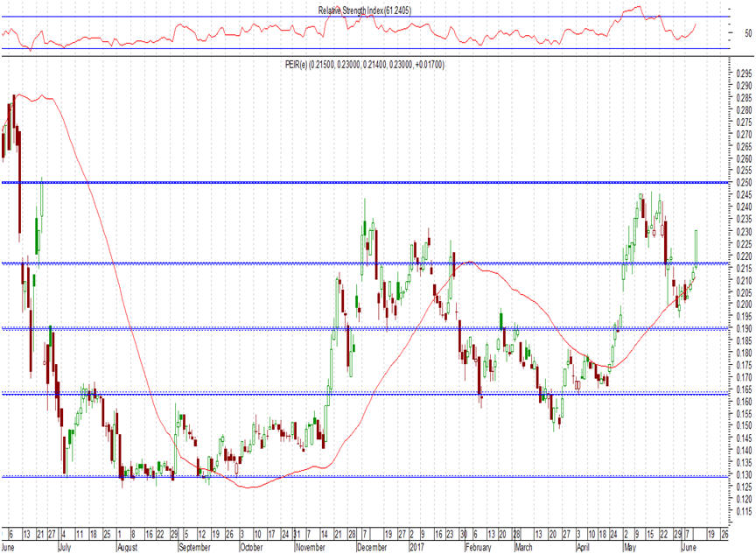Select the blue horizontal line at 0.190
756x554 pixels.
tap(365, 329)
